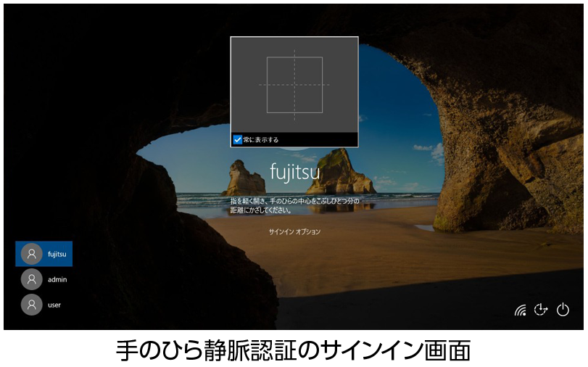Click the palm hold instruction text

point(293,205)
